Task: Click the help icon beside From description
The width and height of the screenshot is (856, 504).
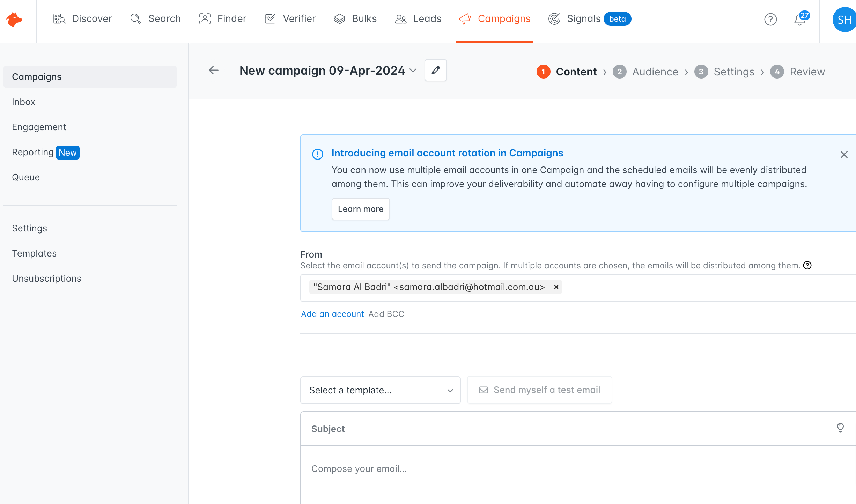Action: pos(807,266)
